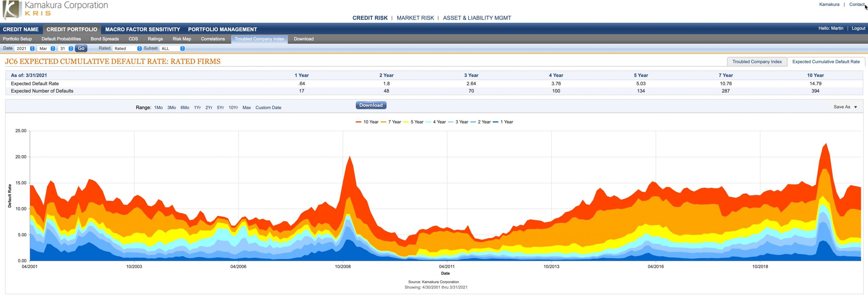Set chart range to 1Yr
Image resolution: width=868 pixels, height=296 pixels.
[197, 107]
